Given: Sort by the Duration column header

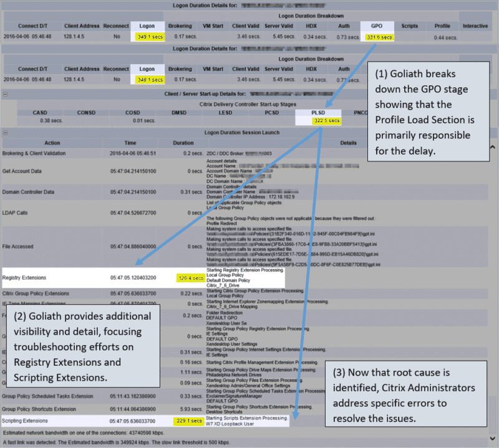Looking at the screenshot, I should click(x=183, y=143).
